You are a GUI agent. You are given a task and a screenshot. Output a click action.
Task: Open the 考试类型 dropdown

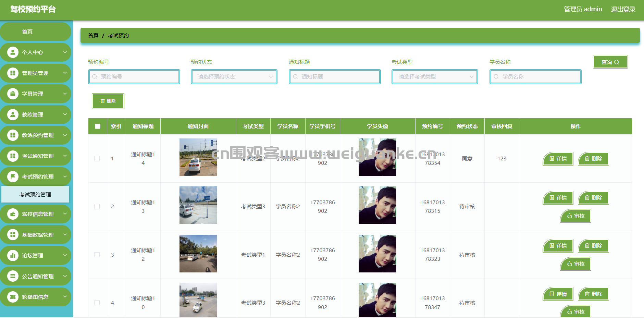pos(435,77)
